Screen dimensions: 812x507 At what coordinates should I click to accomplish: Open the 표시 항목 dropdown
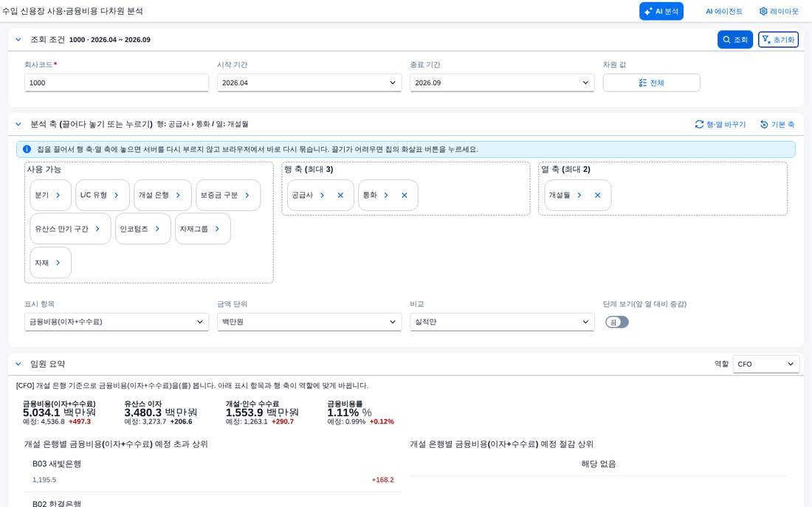click(x=117, y=322)
